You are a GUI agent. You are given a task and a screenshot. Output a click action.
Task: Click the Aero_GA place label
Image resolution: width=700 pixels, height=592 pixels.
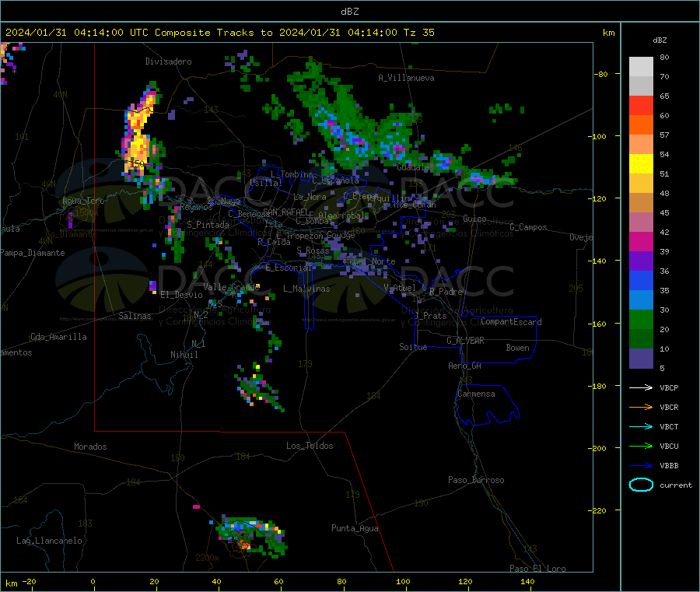[x=464, y=366]
